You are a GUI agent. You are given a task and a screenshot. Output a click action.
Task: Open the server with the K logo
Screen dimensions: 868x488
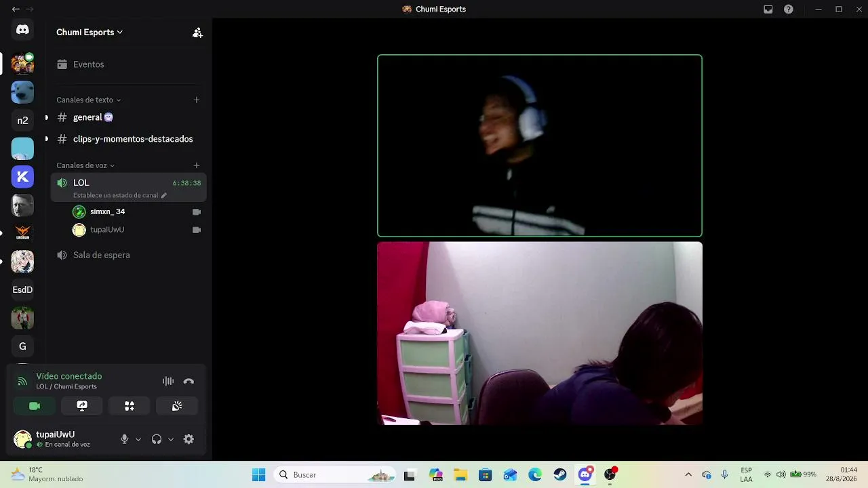tap(22, 177)
